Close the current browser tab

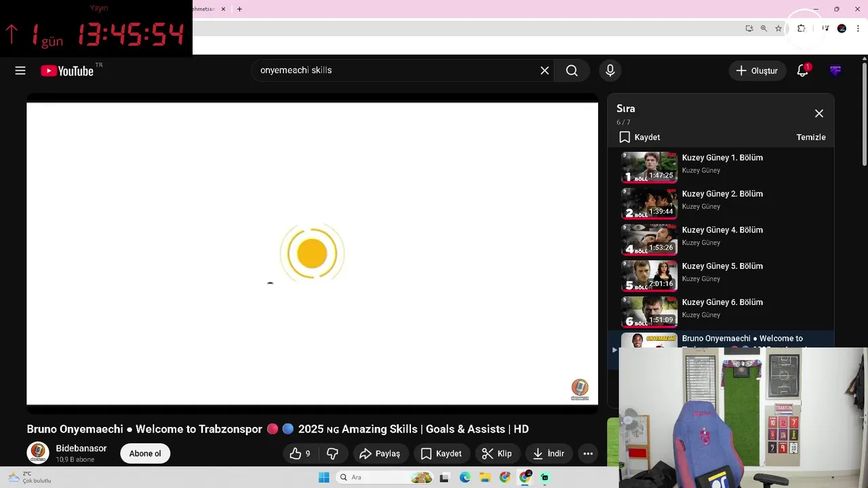coord(223,9)
